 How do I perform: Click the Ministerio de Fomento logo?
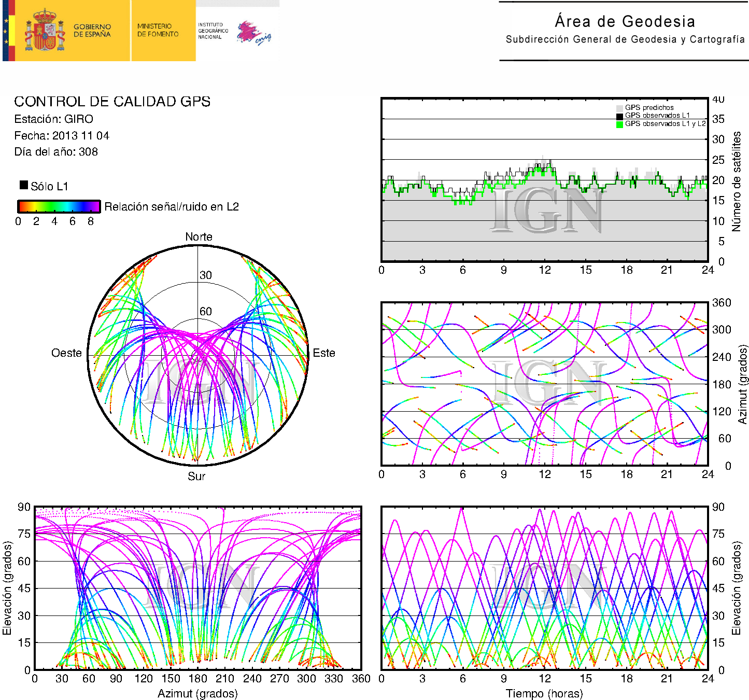click(x=158, y=30)
